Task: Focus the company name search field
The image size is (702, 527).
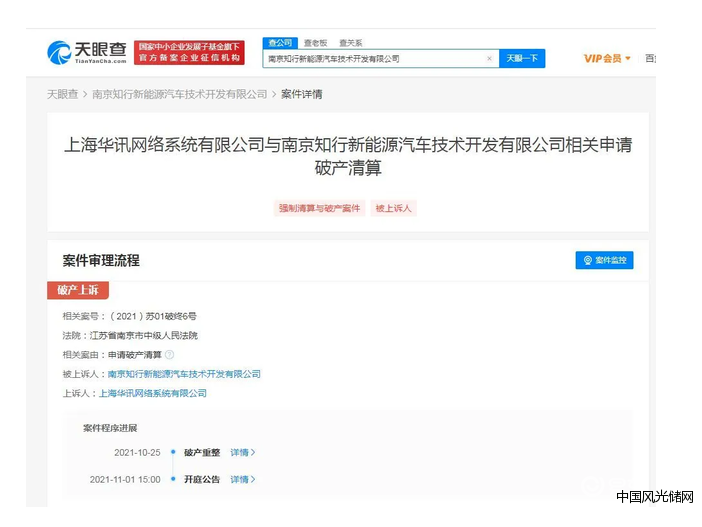Action: [381, 59]
